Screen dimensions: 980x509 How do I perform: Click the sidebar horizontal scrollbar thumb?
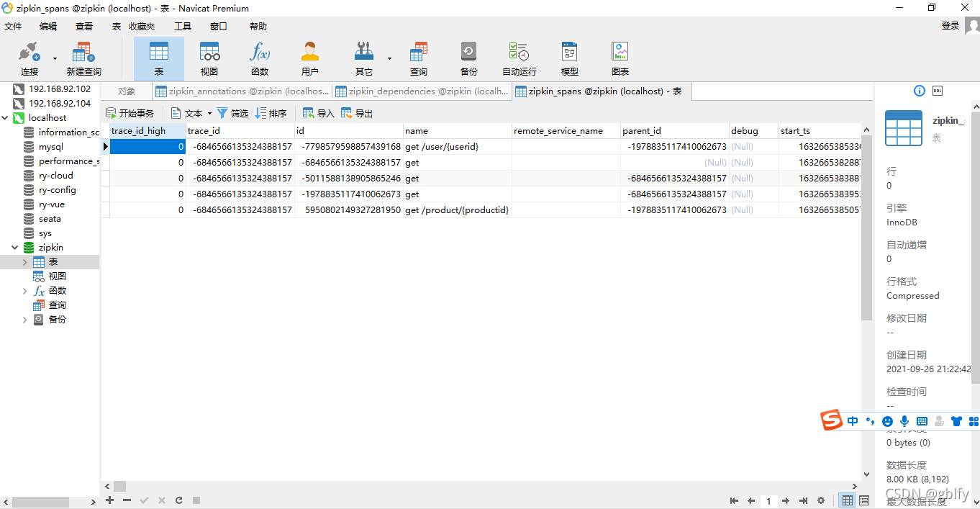click(x=40, y=501)
